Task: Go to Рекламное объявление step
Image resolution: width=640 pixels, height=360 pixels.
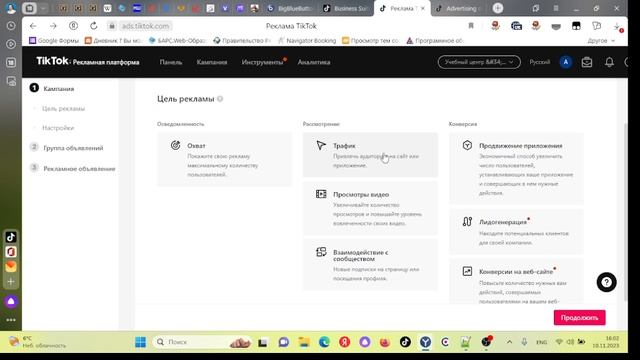Action: (x=79, y=169)
